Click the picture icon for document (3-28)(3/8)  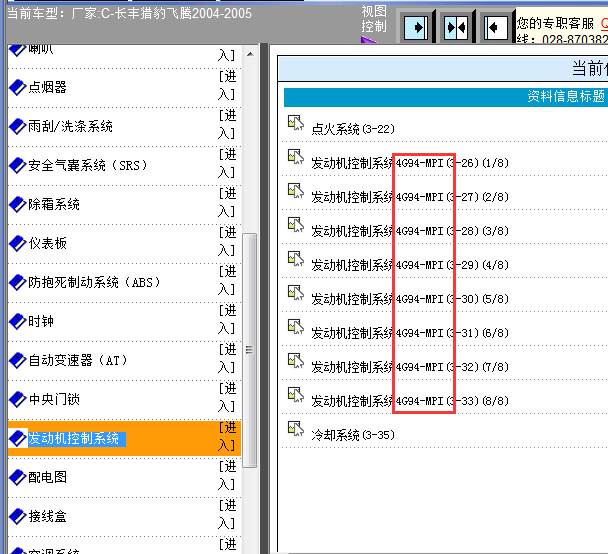pyautogui.click(x=296, y=225)
